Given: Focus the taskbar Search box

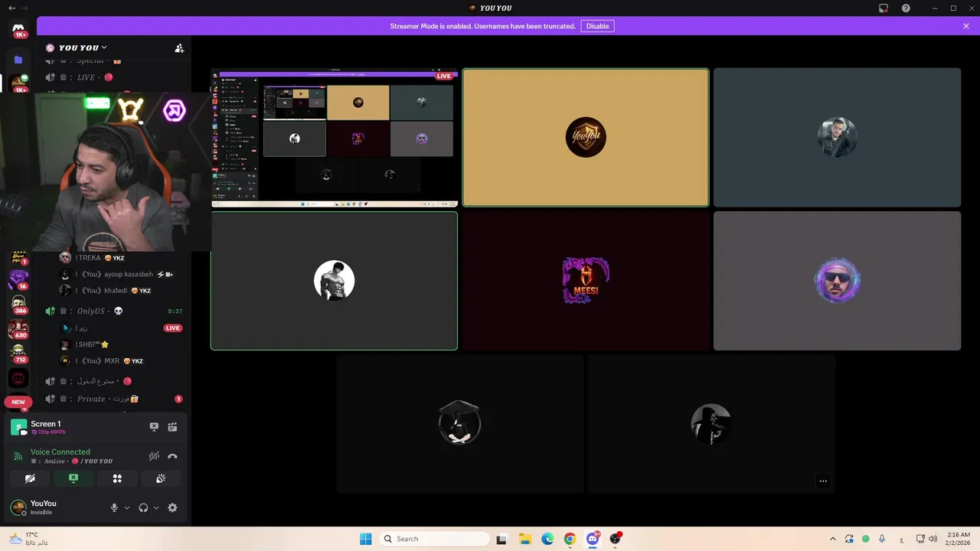Looking at the screenshot, I should click(x=434, y=539).
